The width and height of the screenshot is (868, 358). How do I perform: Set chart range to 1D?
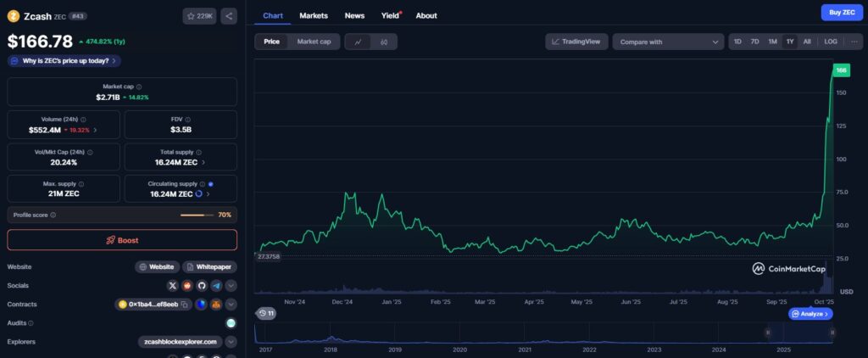tap(737, 42)
